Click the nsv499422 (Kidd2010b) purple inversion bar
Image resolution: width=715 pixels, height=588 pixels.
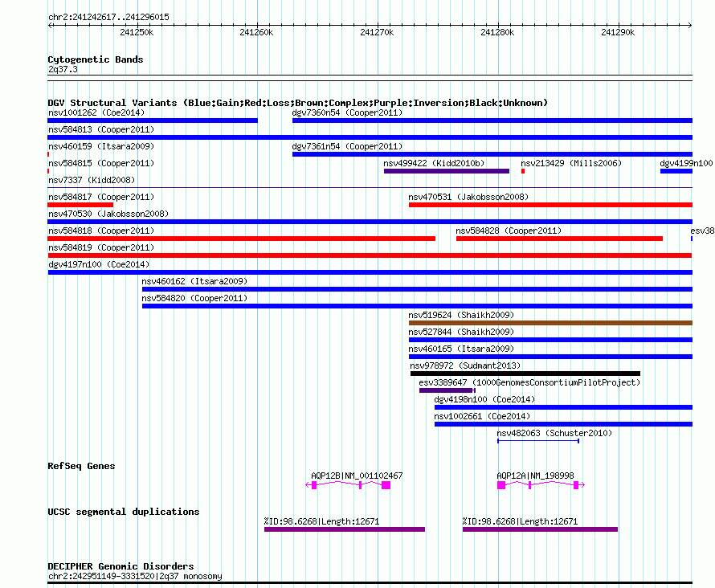tap(447, 171)
